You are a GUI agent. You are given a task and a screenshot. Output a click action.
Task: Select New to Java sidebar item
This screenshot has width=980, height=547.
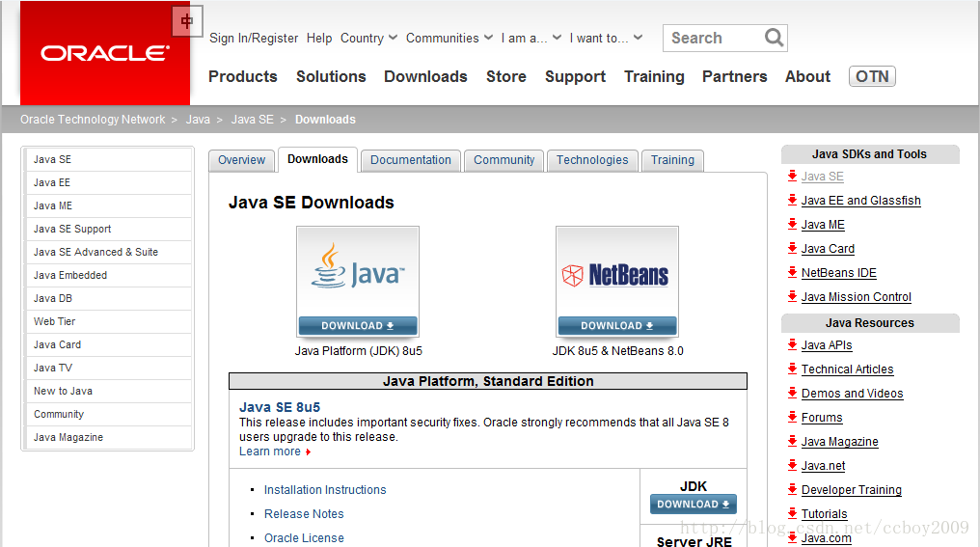108,391
